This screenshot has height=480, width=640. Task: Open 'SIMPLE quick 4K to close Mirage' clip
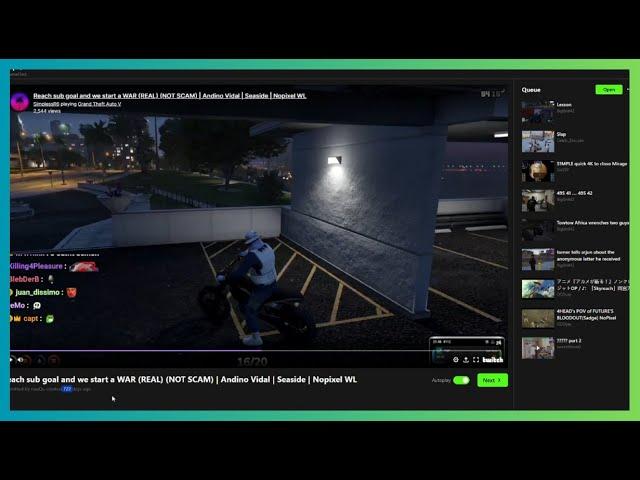[575, 171]
